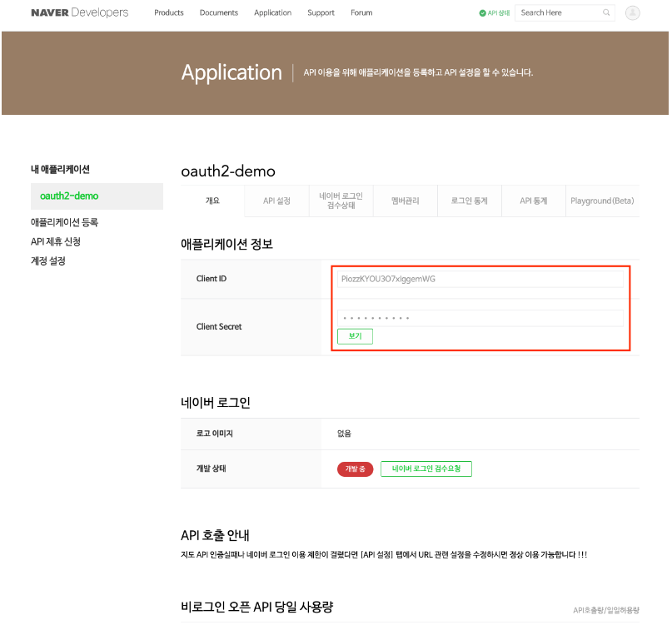Reveal Client Secret with 보기 button
Viewport: 672px width, 625px height.
click(355, 336)
